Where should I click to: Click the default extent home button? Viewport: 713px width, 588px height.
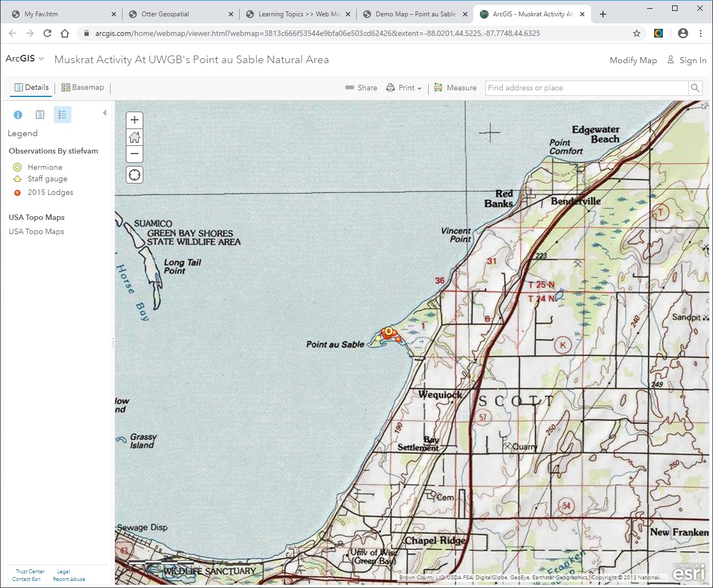pyautogui.click(x=134, y=137)
